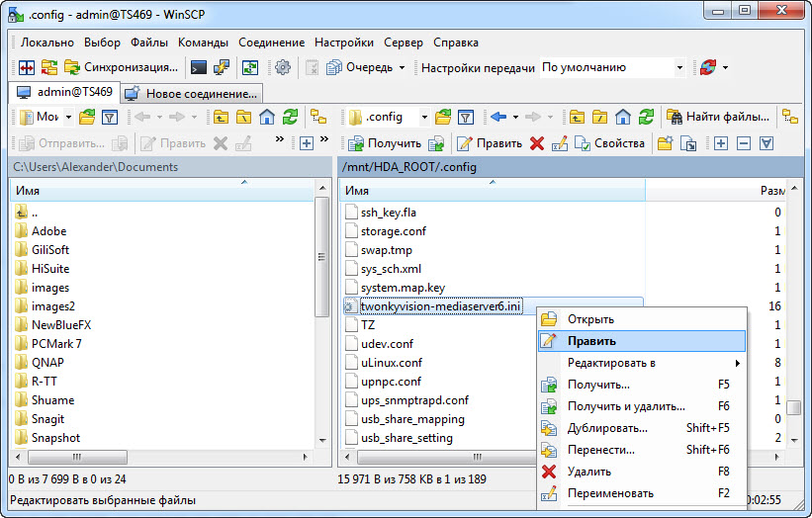812x518 pixels.
Task: Select local folder QNAP
Action: coord(47,363)
